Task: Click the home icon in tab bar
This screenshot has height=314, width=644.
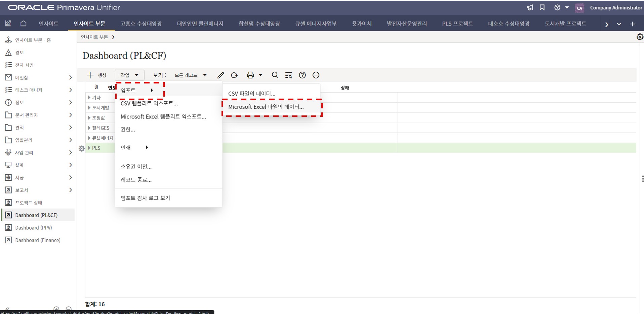Action: pyautogui.click(x=23, y=24)
